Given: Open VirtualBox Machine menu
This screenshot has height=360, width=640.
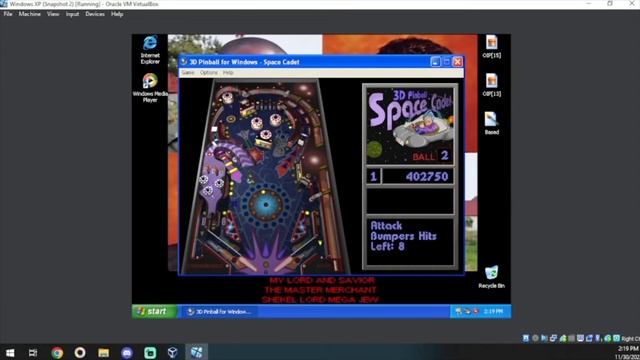Looking at the screenshot, I should pyautogui.click(x=29, y=14).
